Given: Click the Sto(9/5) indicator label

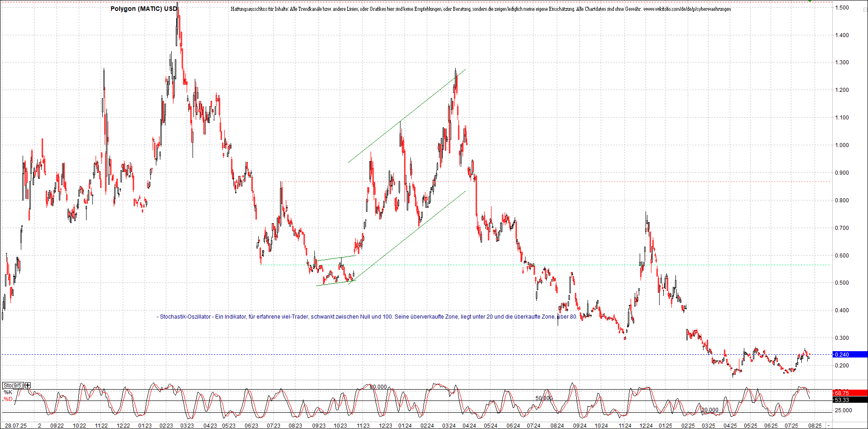Looking at the screenshot, I should pyautogui.click(x=12, y=385).
